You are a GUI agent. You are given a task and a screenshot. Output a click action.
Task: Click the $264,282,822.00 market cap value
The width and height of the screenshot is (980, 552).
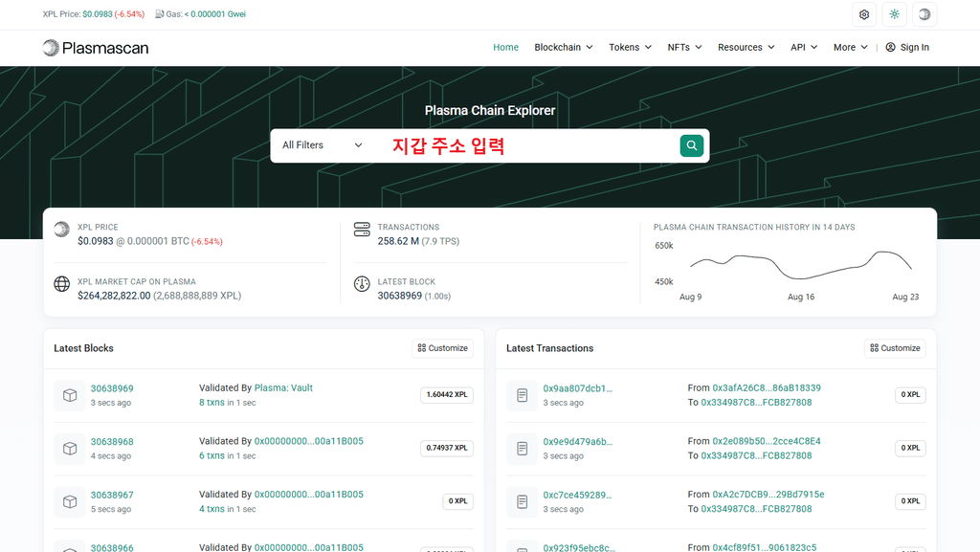tap(114, 296)
